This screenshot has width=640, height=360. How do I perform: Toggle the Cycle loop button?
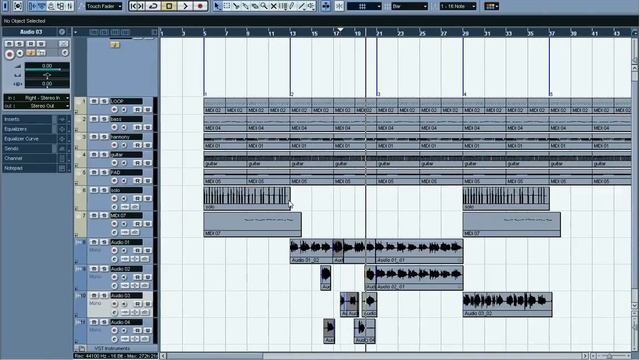point(153,6)
